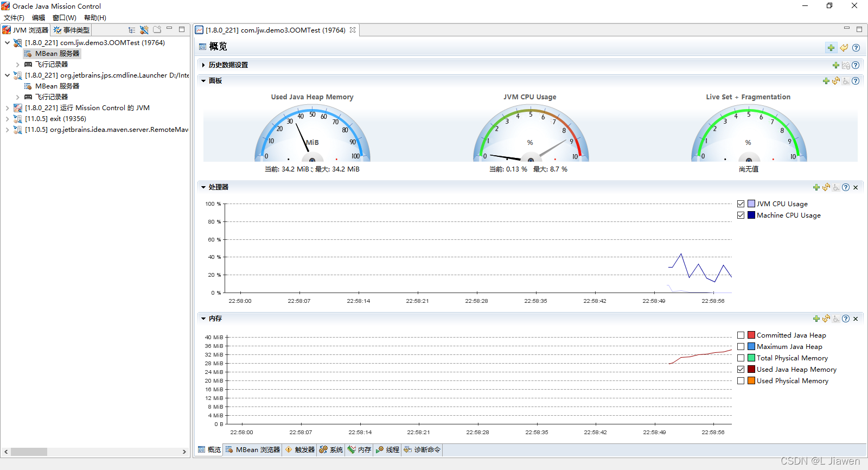This screenshot has height=470, width=868.
Task: Collapse 处理器 section
Action: [x=203, y=187]
